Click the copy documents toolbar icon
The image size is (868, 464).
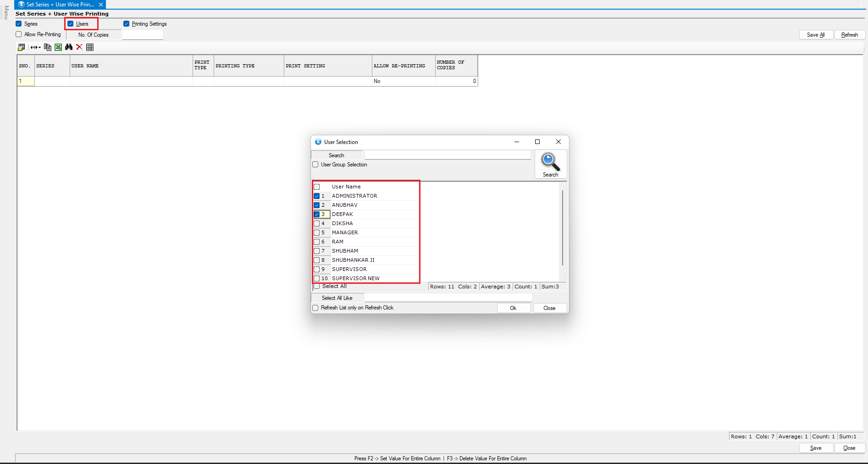click(48, 47)
